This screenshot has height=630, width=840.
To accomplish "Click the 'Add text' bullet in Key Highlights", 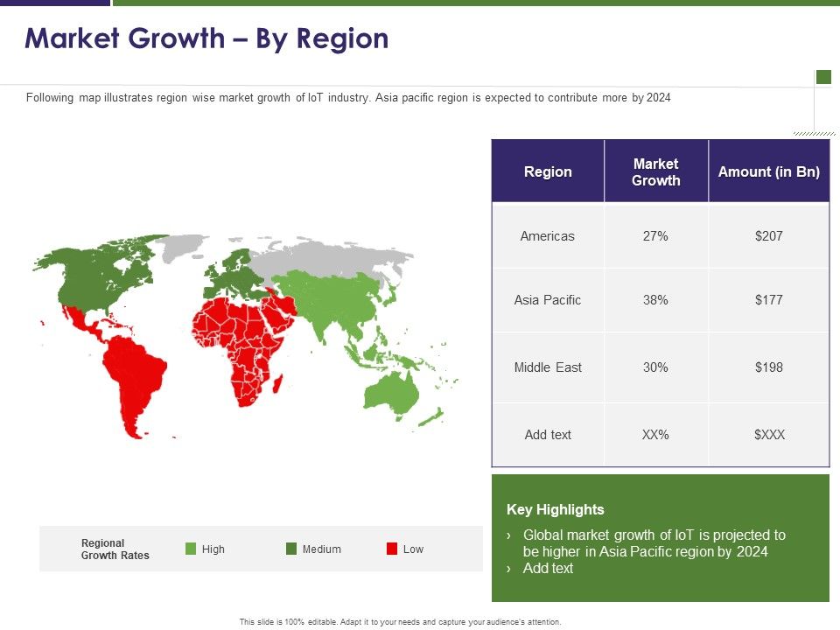I will coord(548,569).
